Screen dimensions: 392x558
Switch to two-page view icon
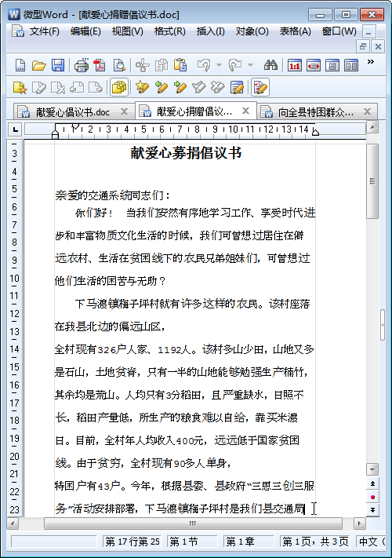click(x=351, y=65)
